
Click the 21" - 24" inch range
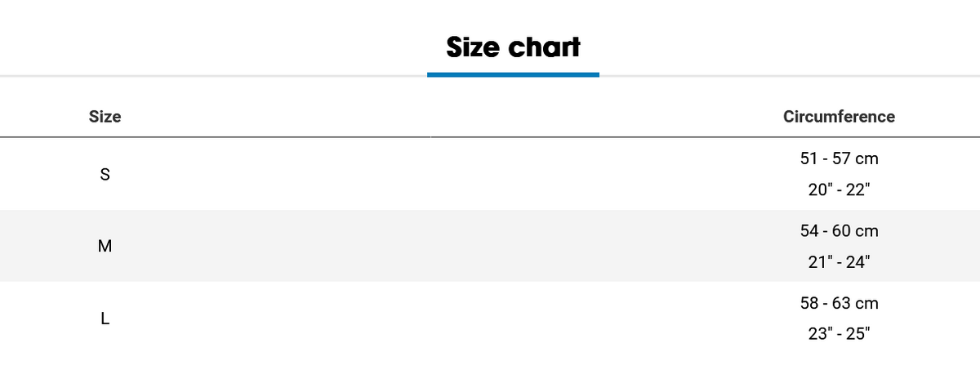(839, 262)
